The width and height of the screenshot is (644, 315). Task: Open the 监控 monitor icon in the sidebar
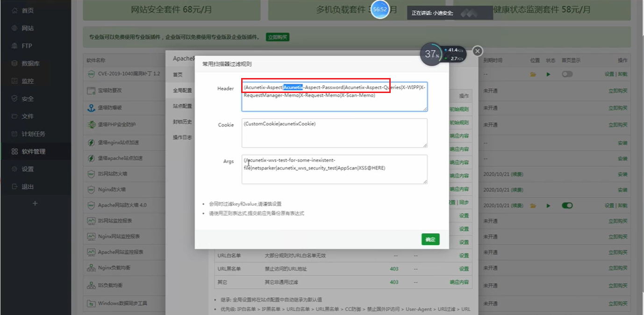pyautogui.click(x=14, y=81)
